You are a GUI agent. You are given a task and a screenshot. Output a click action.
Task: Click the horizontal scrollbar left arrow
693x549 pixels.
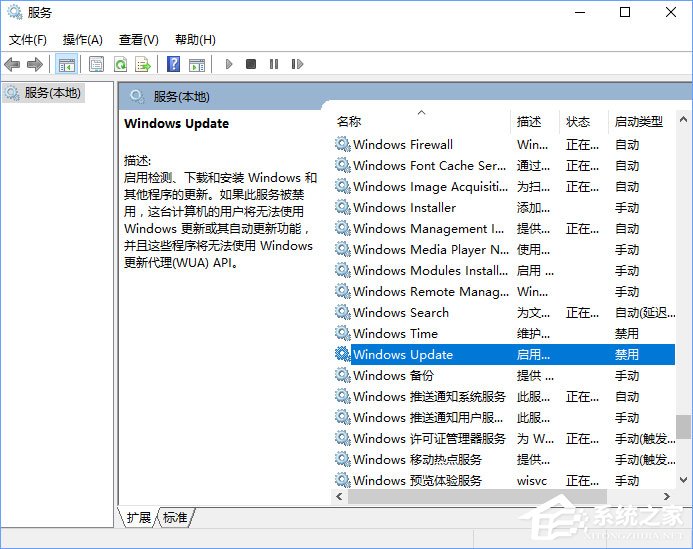(339, 496)
